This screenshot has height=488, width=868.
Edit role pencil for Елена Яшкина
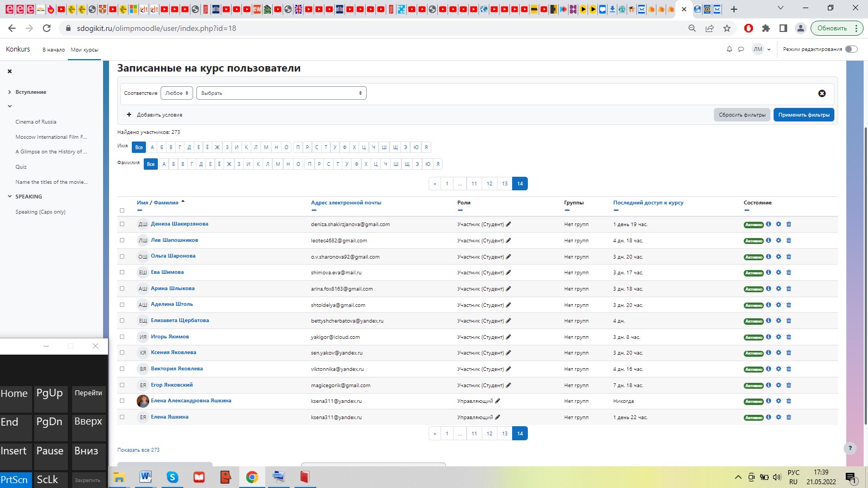(x=497, y=417)
